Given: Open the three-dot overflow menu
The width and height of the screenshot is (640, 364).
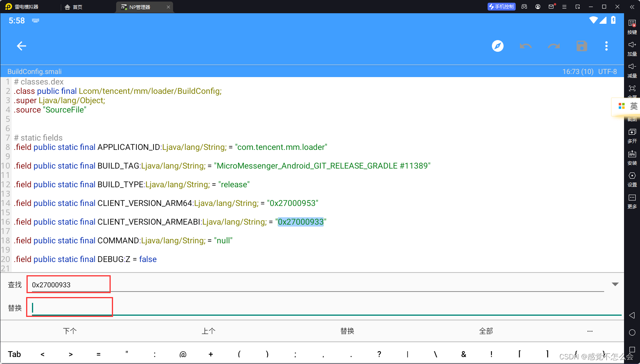Looking at the screenshot, I should pos(606,46).
